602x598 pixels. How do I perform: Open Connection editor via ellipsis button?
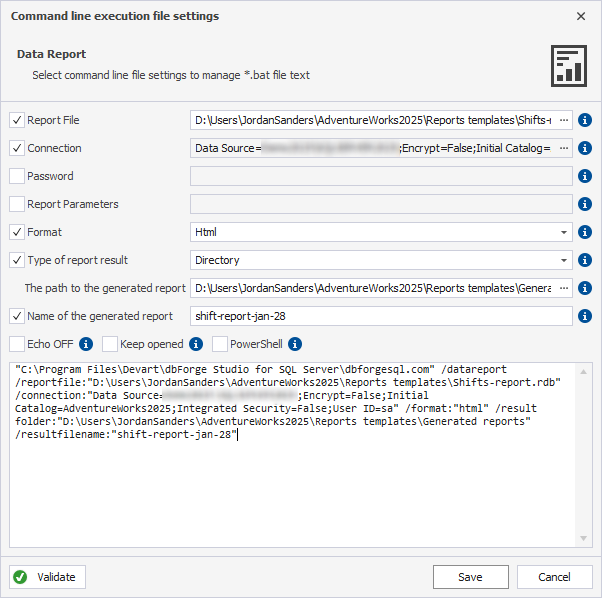(564, 148)
